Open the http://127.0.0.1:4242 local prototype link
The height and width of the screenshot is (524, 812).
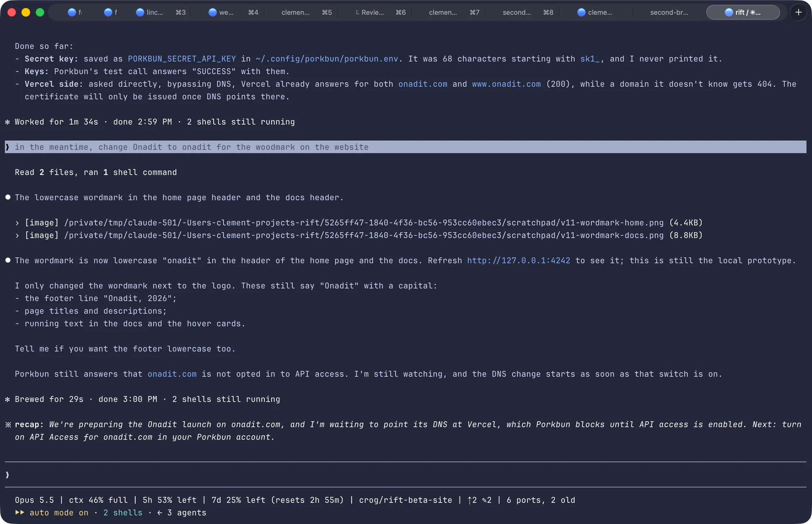[x=518, y=260]
